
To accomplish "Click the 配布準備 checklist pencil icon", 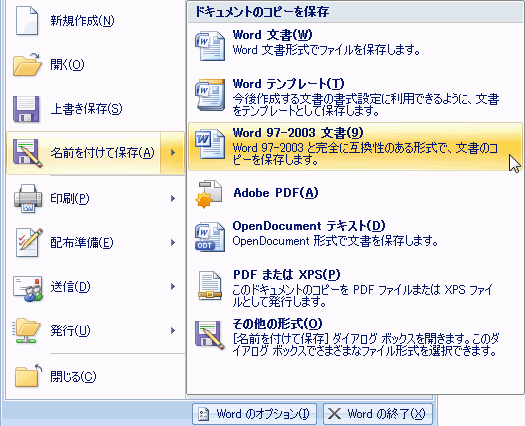I will click(x=29, y=242).
